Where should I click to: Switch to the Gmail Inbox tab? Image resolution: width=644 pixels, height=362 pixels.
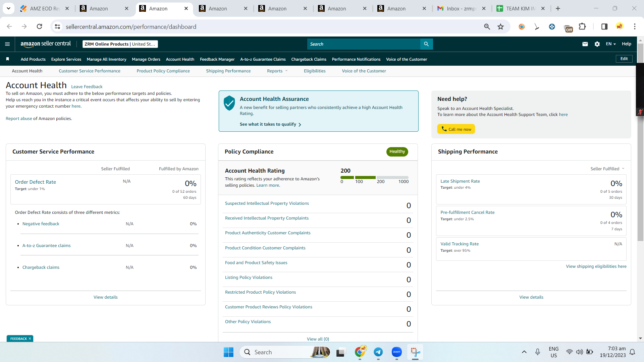[462, 8]
